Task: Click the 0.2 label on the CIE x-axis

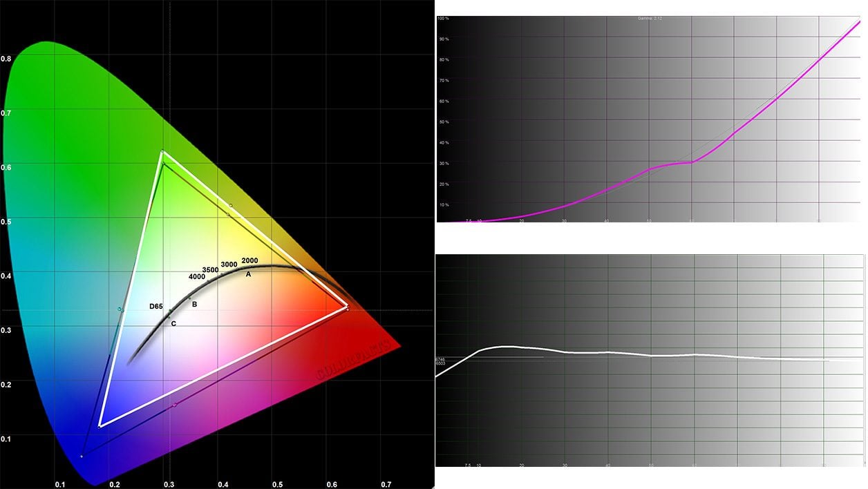Action: click(114, 484)
